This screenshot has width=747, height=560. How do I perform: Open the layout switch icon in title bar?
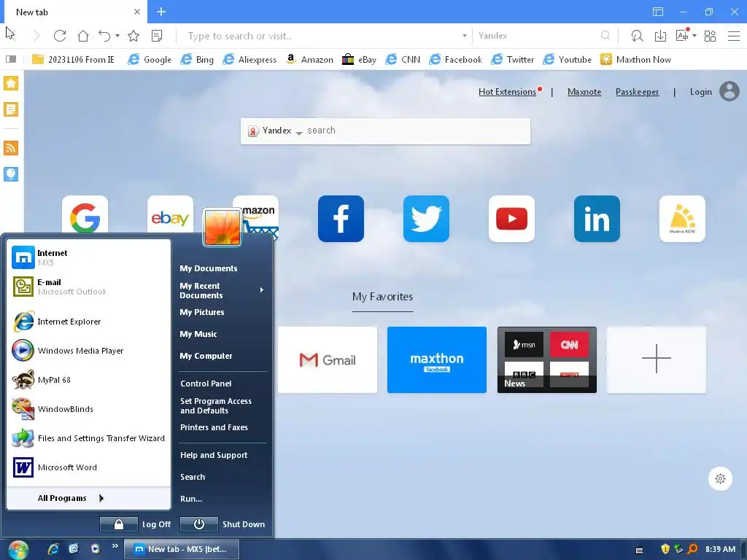click(x=658, y=12)
